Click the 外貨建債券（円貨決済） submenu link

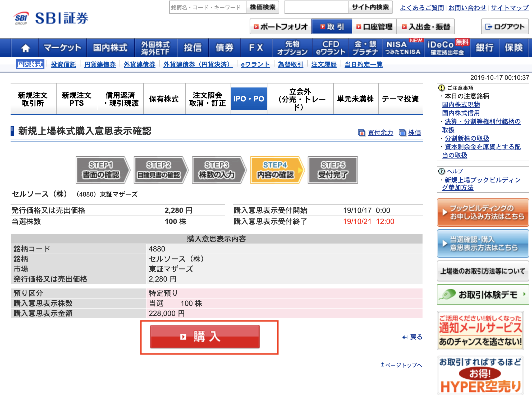pyautogui.click(x=198, y=64)
